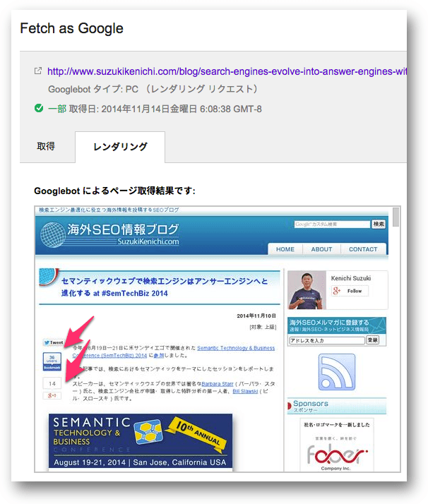Open the 参加 link in the article
428x504 pixels.
tap(159, 356)
